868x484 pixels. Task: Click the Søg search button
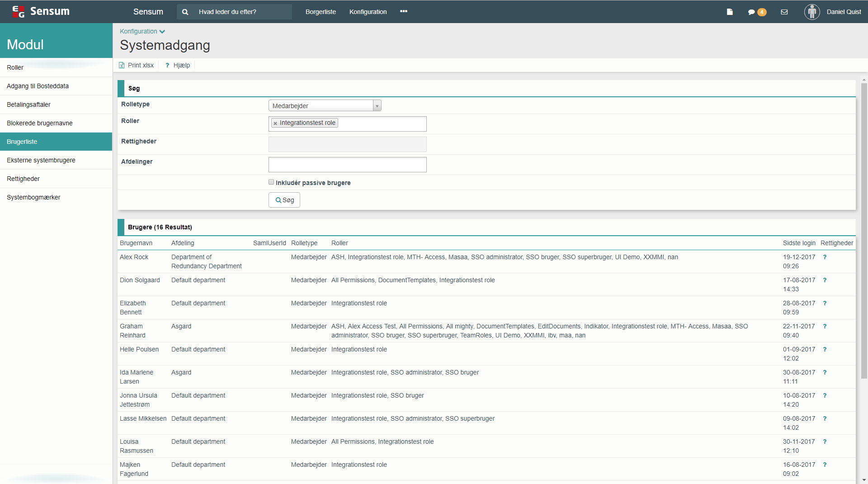pos(284,200)
